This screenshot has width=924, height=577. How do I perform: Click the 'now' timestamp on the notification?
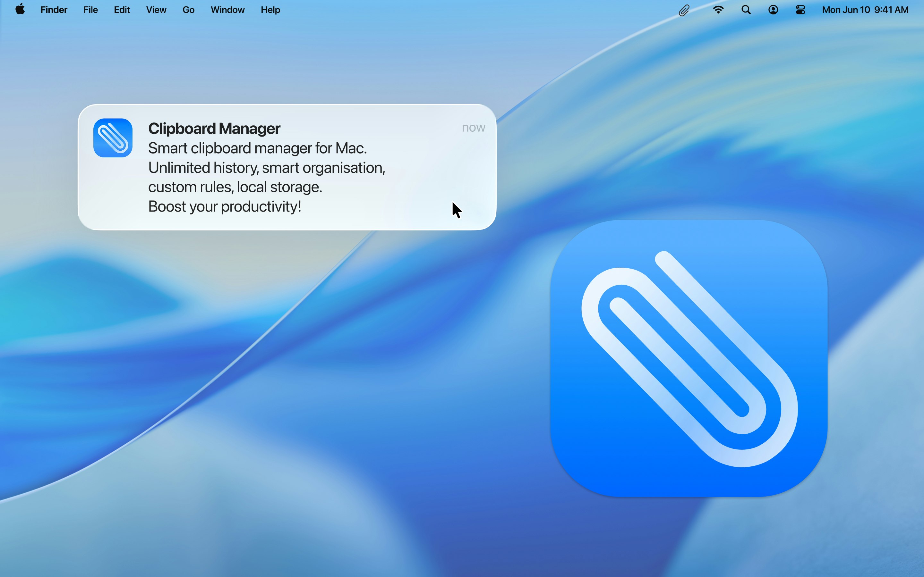point(474,128)
